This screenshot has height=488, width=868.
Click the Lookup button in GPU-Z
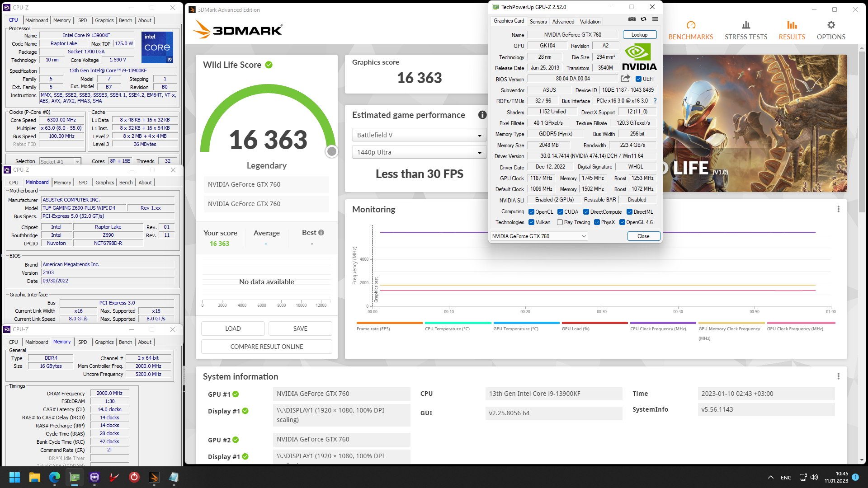[639, 35]
